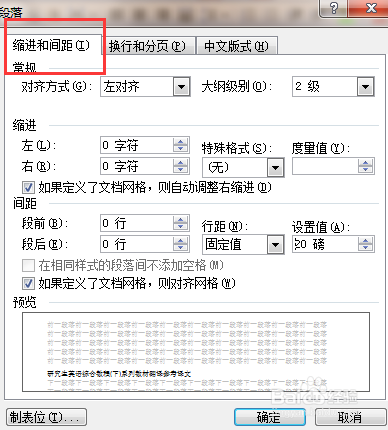The width and height of the screenshot is (388, 430).
Task: Click the 制表位 button
Action: point(46,417)
